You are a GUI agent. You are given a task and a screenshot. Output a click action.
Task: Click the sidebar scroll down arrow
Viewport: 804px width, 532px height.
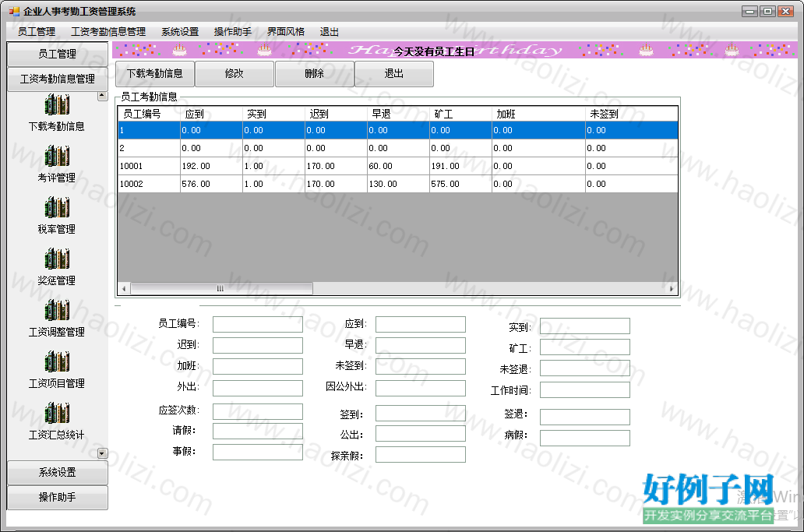point(103,453)
